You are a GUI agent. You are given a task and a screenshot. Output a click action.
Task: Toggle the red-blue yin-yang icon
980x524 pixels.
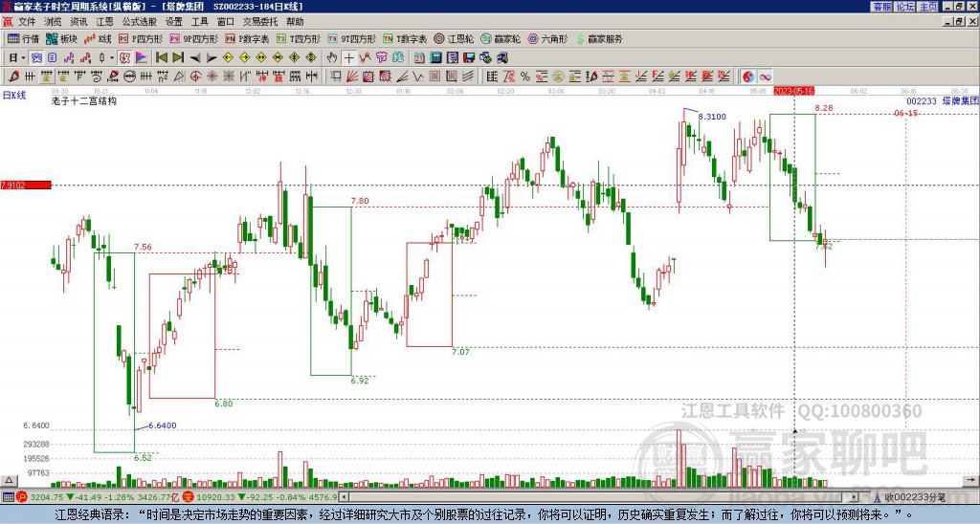(x=747, y=76)
